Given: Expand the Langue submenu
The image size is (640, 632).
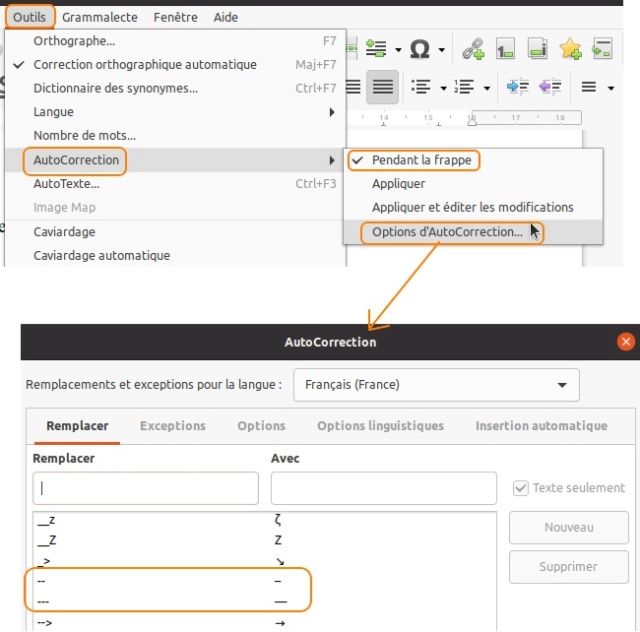Looking at the screenshot, I should click(x=175, y=112).
